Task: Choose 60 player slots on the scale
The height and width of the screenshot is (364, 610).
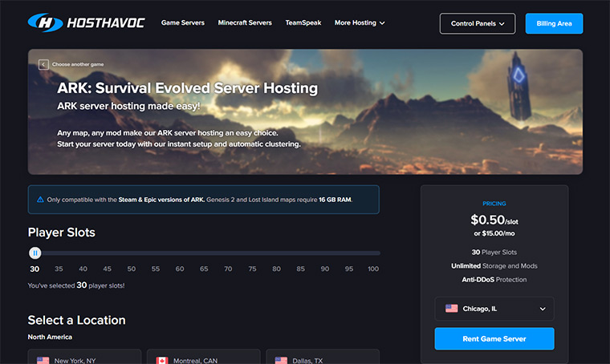Action: point(180,269)
